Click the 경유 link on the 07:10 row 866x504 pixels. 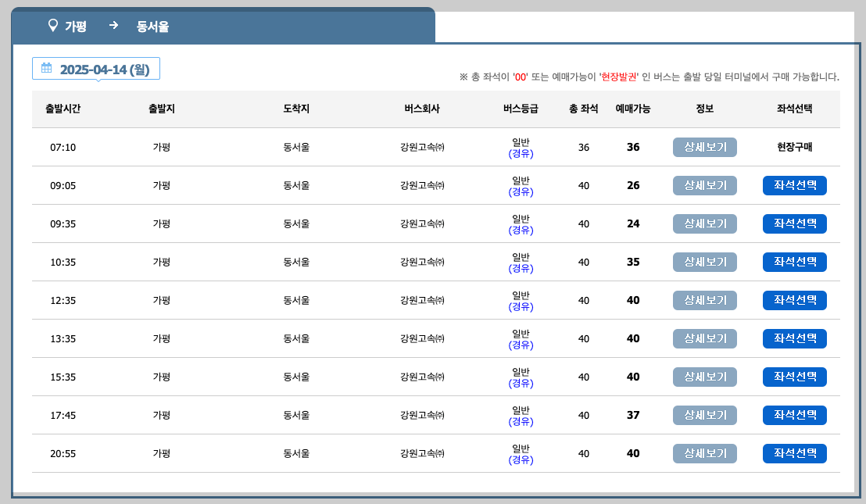522,153
